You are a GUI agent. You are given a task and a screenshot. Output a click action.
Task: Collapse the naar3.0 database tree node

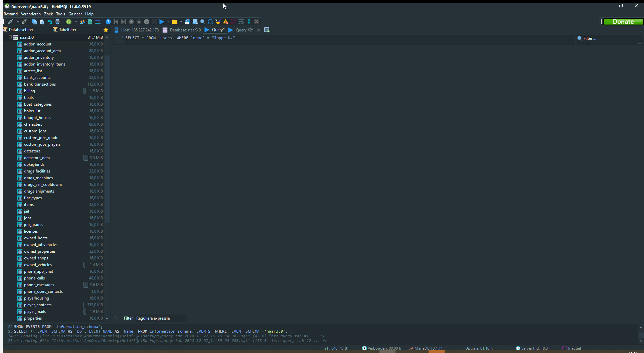pos(10,37)
